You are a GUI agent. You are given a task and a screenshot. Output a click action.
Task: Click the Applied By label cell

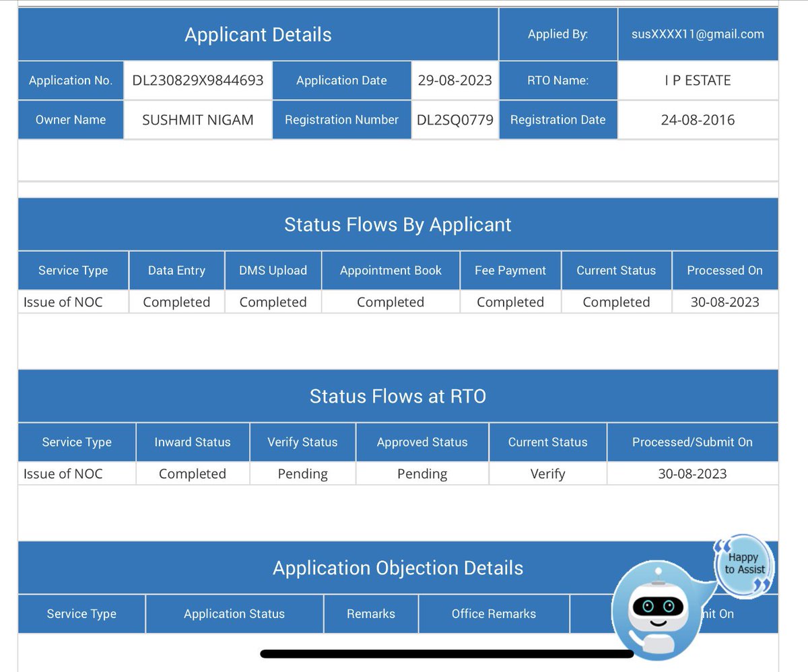(x=558, y=34)
